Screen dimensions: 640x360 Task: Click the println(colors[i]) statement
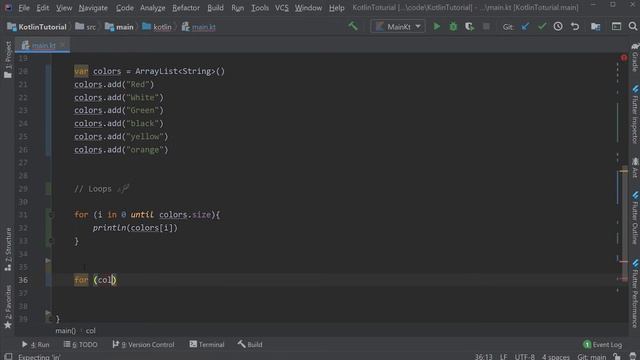click(x=135, y=228)
